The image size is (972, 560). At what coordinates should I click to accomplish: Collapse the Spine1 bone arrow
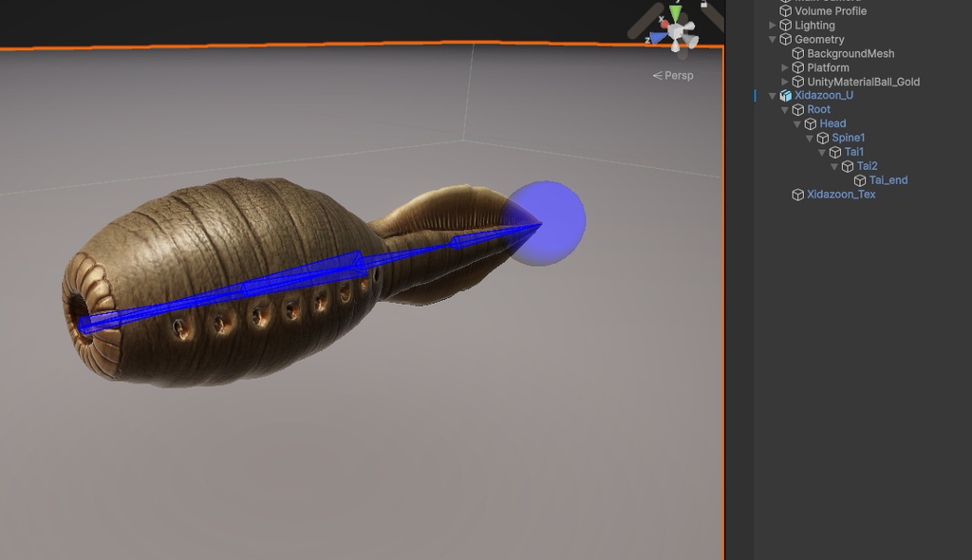(x=810, y=139)
